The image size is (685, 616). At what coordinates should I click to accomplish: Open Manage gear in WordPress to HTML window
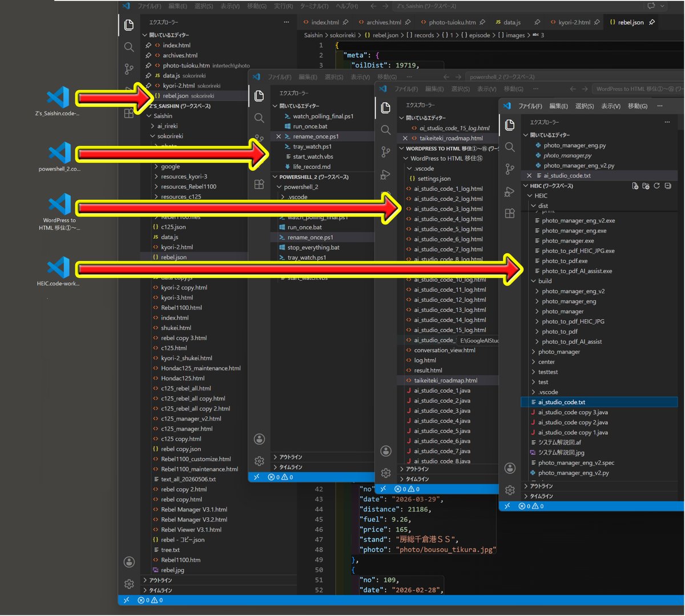tap(386, 473)
